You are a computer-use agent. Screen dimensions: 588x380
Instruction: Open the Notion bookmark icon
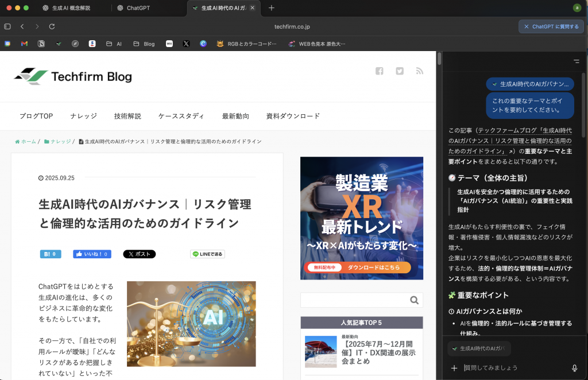41,44
